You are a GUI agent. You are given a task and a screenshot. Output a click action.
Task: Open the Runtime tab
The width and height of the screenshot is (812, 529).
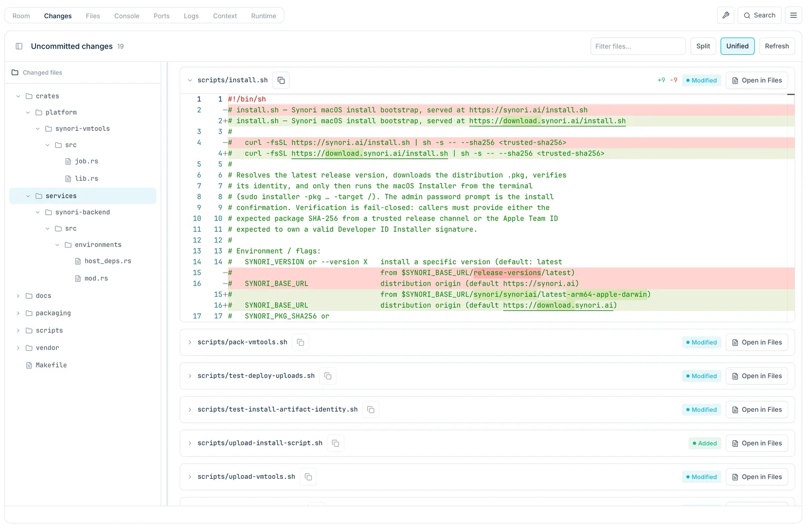[264, 16]
